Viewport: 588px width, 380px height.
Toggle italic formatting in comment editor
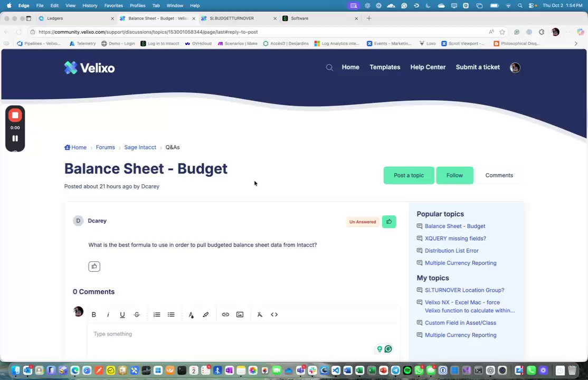(x=108, y=315)
